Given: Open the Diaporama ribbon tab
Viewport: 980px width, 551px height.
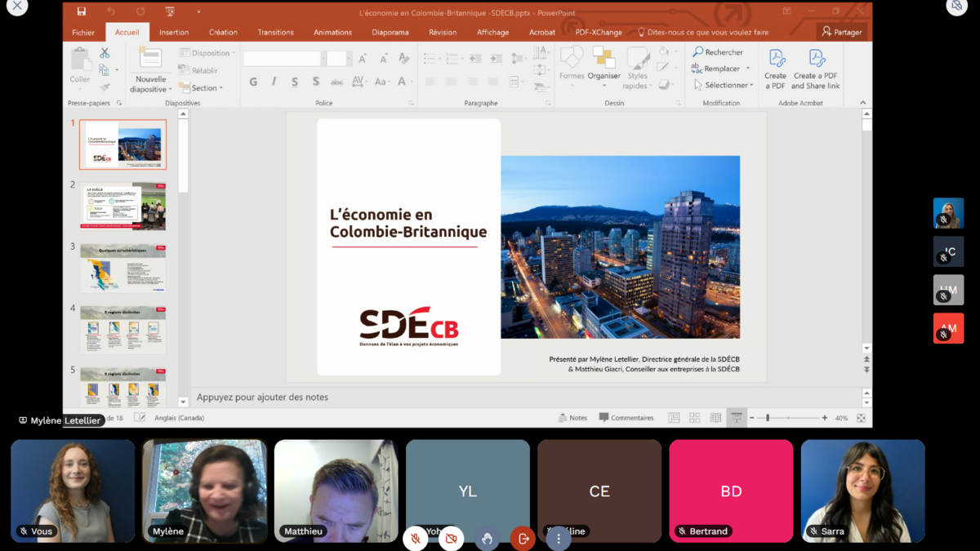Looking at the screenshot, I should tap(388, 33).
